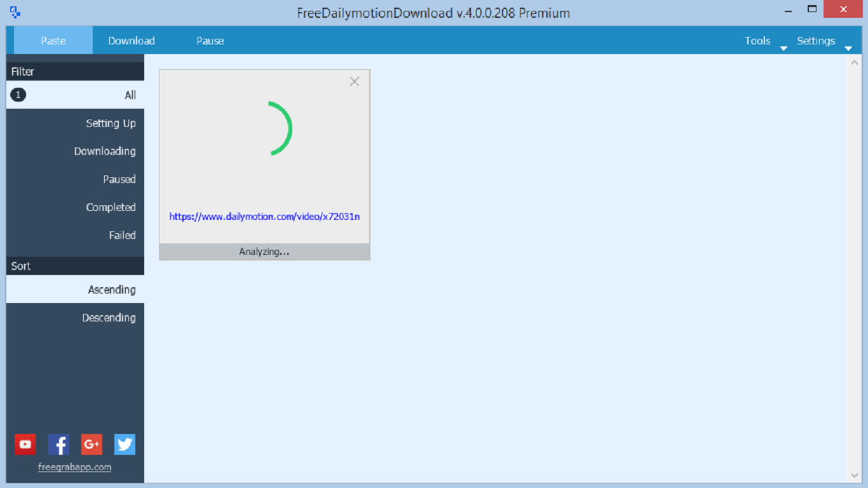Click scrollbar down arrow
Image resolution: width=868 pixels, height=488 pixels.
tap(854, 475)
